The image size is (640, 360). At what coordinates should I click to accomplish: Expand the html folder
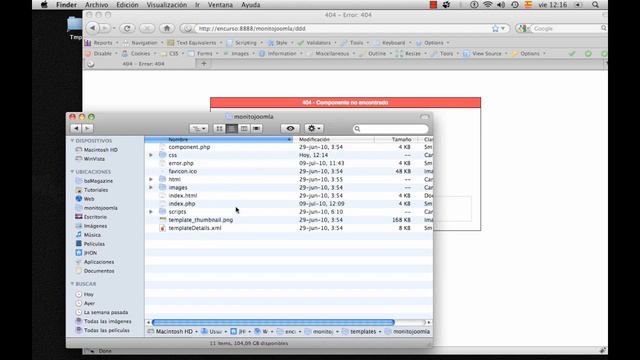(151, 179)
